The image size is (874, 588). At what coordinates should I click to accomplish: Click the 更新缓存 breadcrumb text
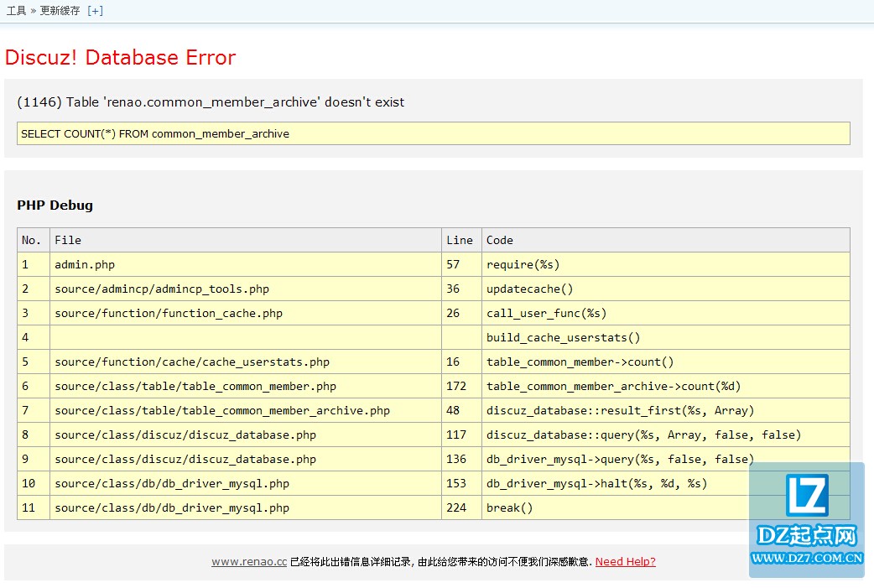point(60,11)
